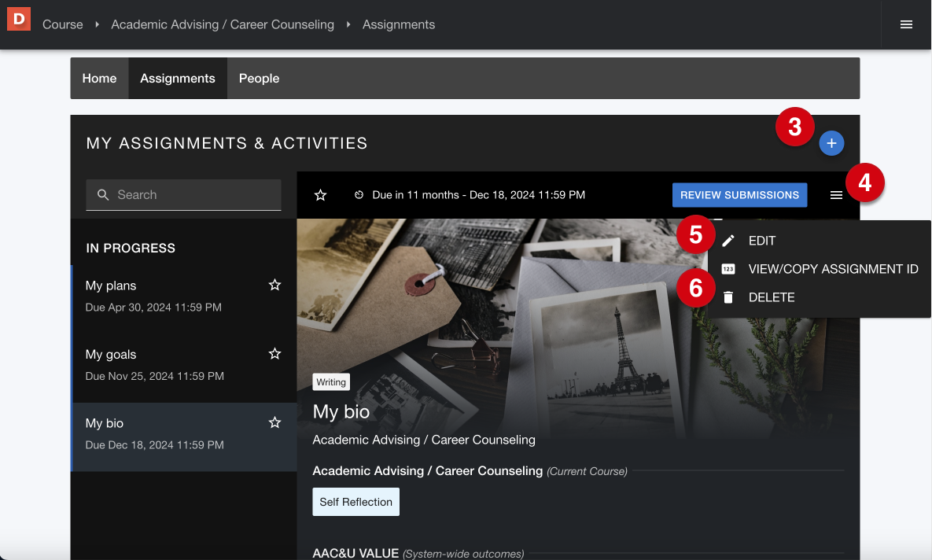The width and height of the screenshot is (932, 560).
Task: Click the orange D logo icon
Action: pyautogui.click(x=18, y=19)
